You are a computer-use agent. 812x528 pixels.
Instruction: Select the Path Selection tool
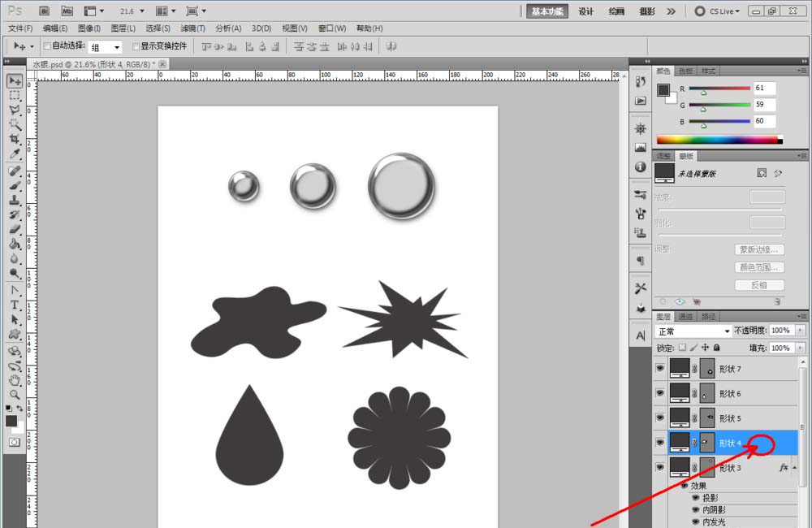[15, 320]
